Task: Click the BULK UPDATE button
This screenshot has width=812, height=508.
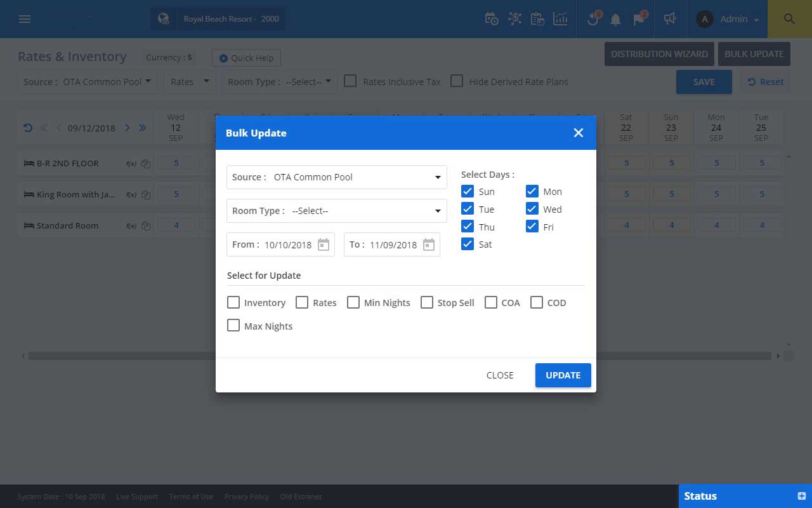Action: (754, 54)
